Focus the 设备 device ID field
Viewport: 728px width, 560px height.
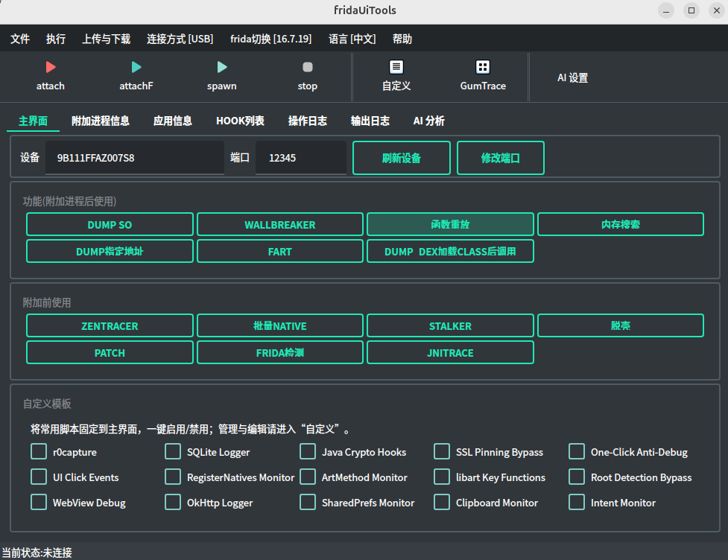click(x=135, y=158)
